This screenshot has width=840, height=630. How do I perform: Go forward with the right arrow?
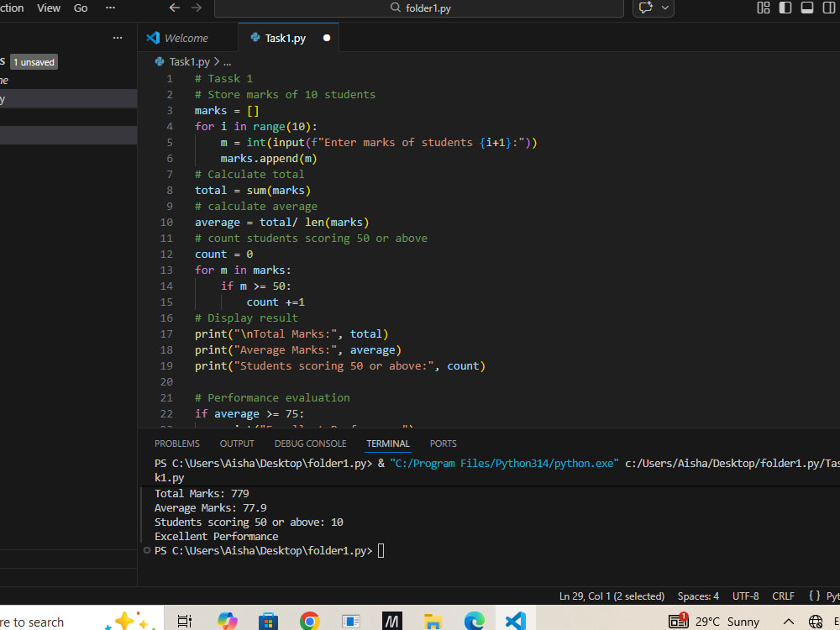click(197, 8)
